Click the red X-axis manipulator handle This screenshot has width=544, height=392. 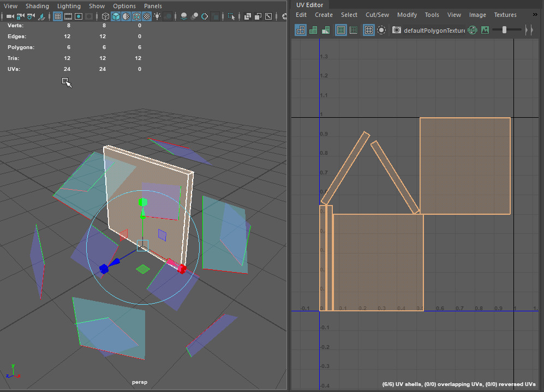click(182, 269)
